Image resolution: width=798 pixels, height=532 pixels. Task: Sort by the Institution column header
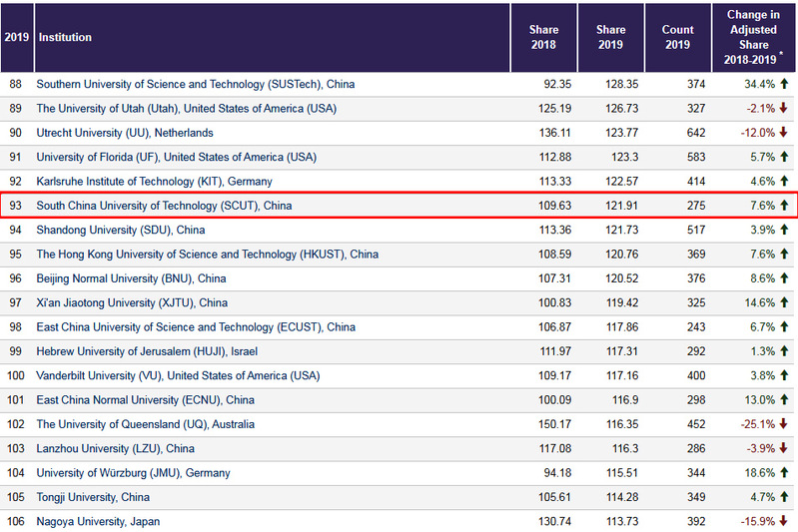pos(65,38)
